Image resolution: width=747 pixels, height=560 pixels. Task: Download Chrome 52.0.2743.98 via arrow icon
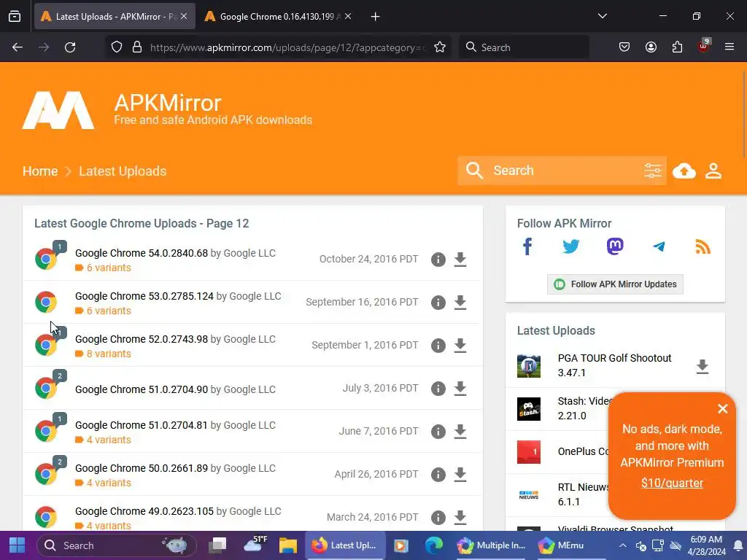click(x=460, y=345)
